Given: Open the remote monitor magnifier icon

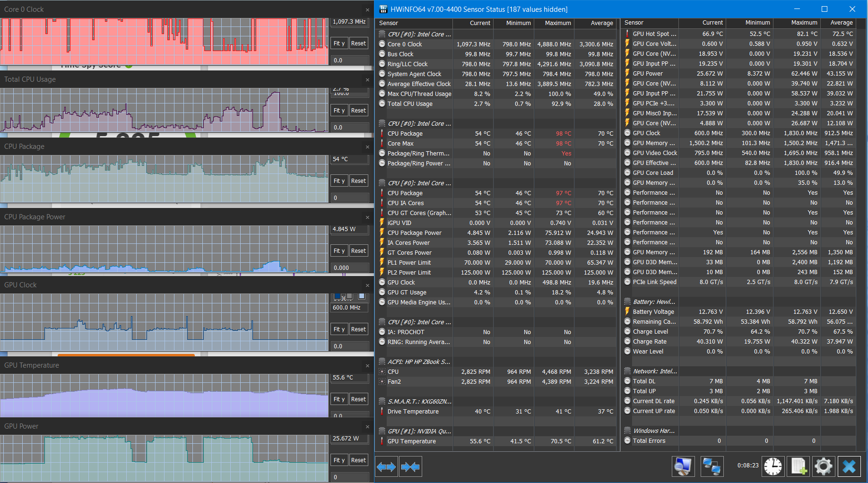Looking at the screenshot, I should [683, 466].
